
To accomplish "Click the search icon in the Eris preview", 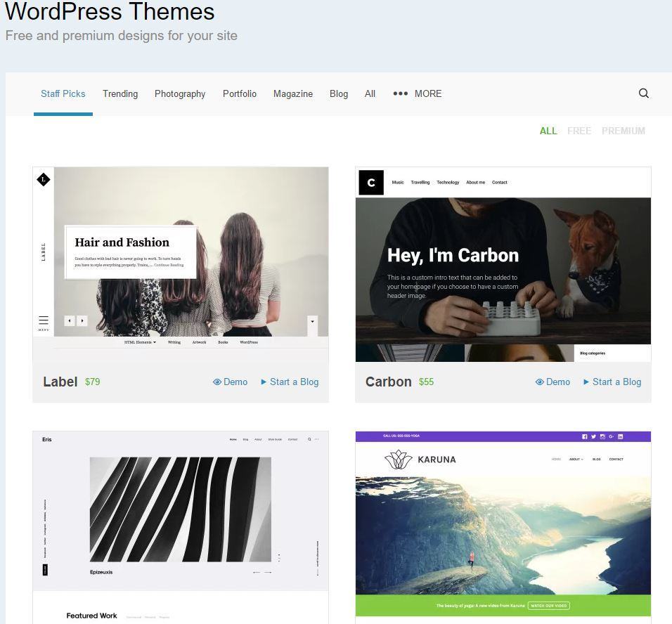I will point(309,439).
